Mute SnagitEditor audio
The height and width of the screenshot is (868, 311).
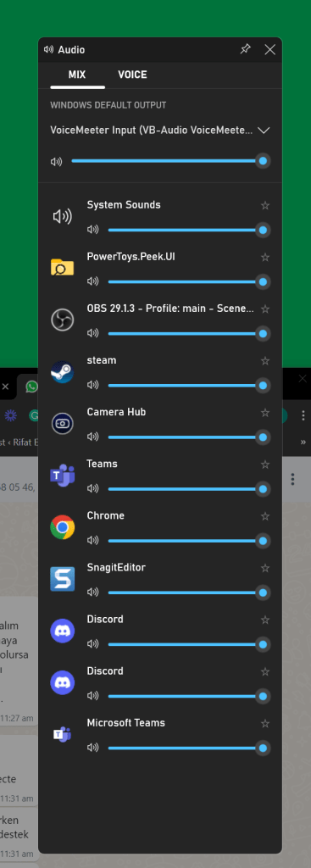pyautogui.click(x=92, y=593)
